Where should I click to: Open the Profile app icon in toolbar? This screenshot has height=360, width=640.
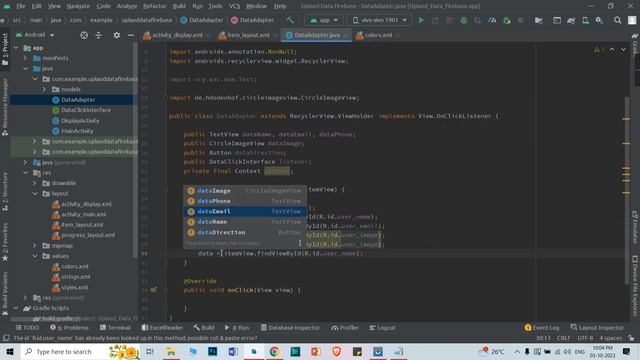[x=492, y=20]
